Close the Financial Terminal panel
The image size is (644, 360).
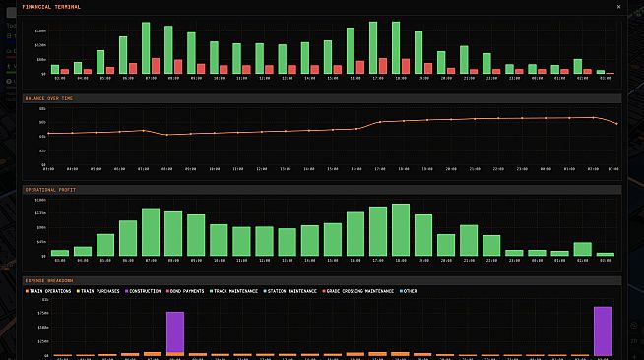tap(618, 7)
